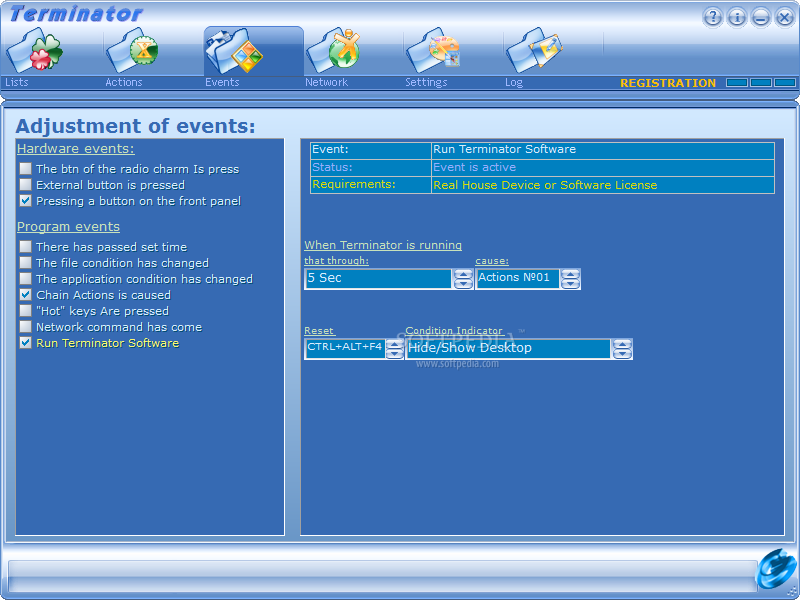Click the 'Hardware events:' heading
800x600 pixels.
pyautogui.click(x=76, y=148)
